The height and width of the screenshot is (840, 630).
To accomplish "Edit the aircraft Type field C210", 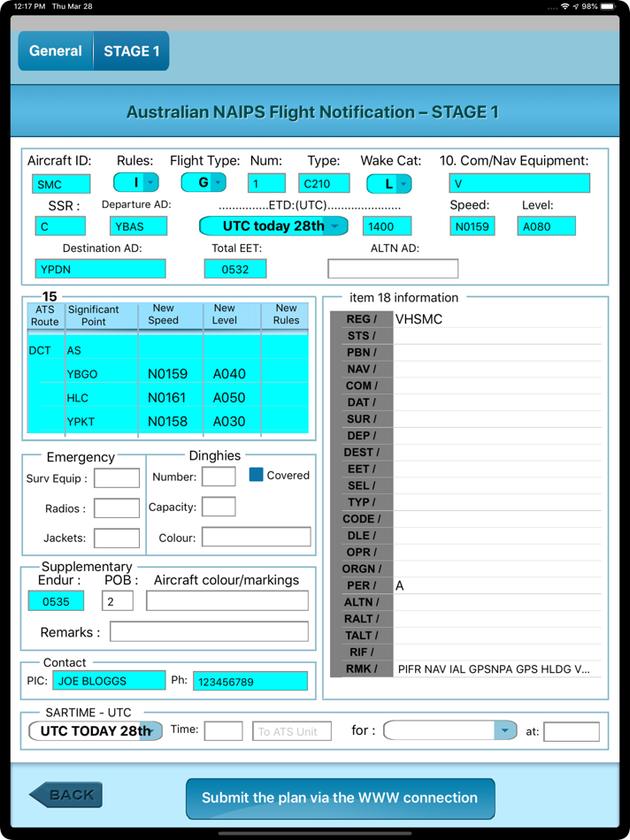I will click(x=324, y=183).
